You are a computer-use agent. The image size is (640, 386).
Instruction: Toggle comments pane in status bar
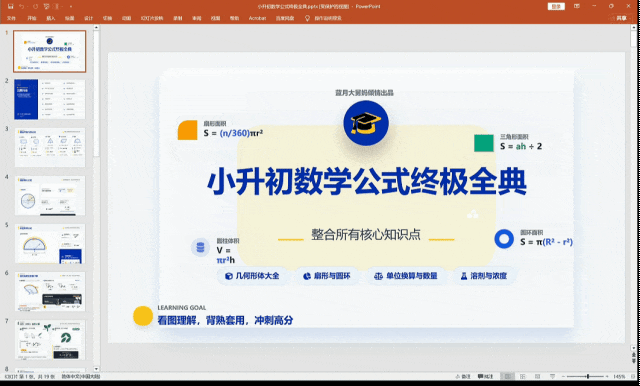486,376
